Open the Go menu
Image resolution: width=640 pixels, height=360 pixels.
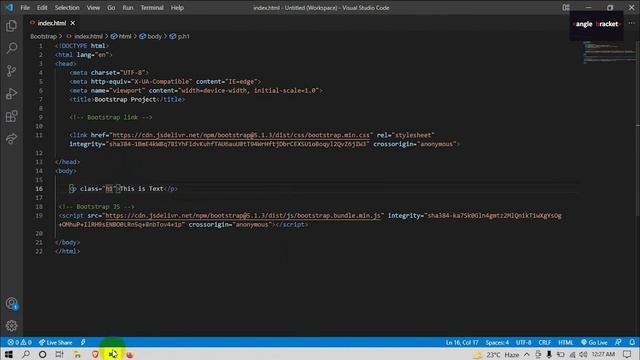[111, 8]
